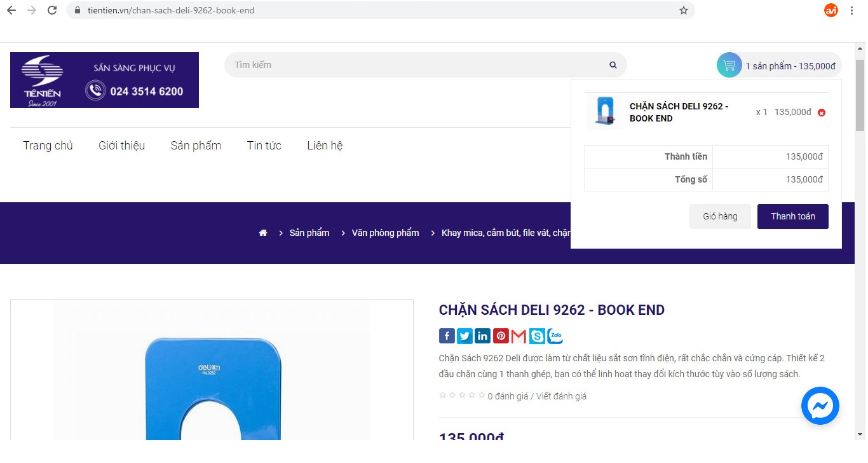Share product on Facebook
The image size is (868, 463).
(447, 336)
